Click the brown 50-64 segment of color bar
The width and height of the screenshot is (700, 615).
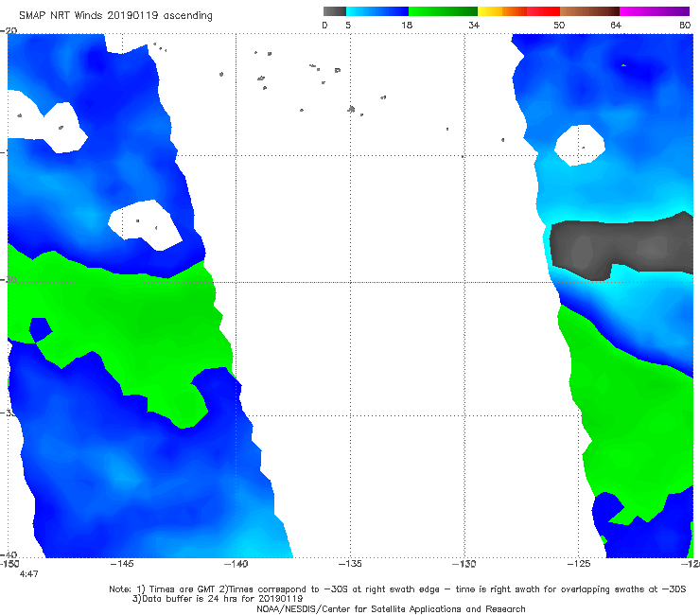pyautogui.click(x=589, y=11)
